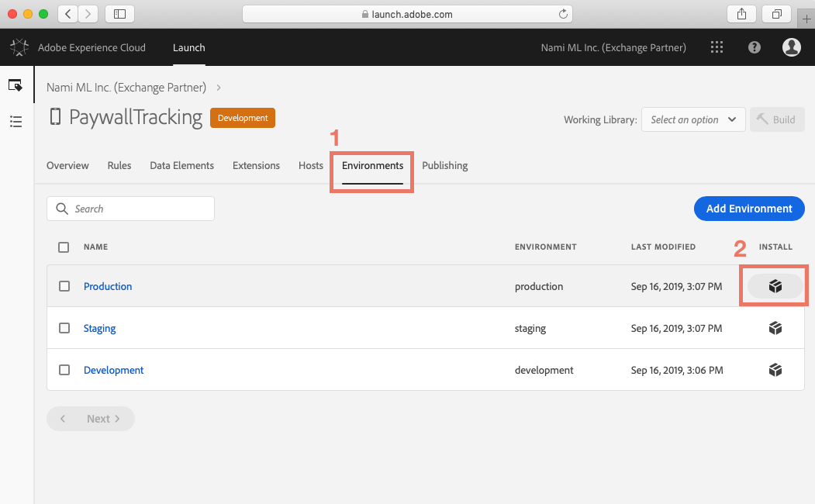815x504 pixels.
Task: Click the mobile device icon beside PaywallTracking
Action: 55,116
